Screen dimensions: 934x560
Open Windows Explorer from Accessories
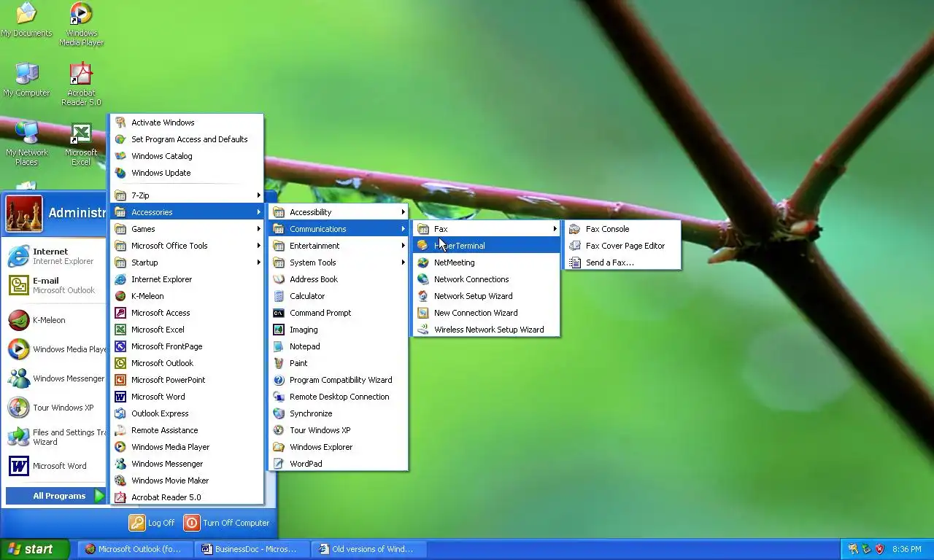pos(338,447)
